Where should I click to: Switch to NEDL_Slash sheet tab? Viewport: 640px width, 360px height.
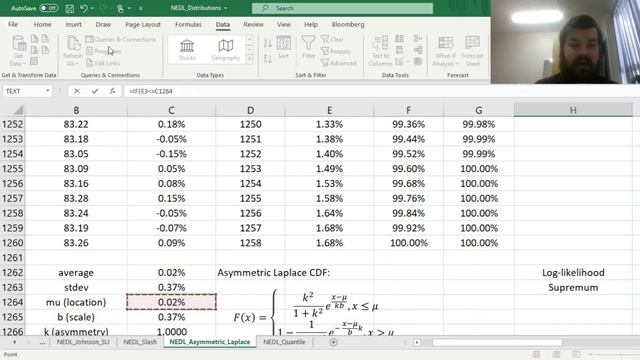(140, 342)
